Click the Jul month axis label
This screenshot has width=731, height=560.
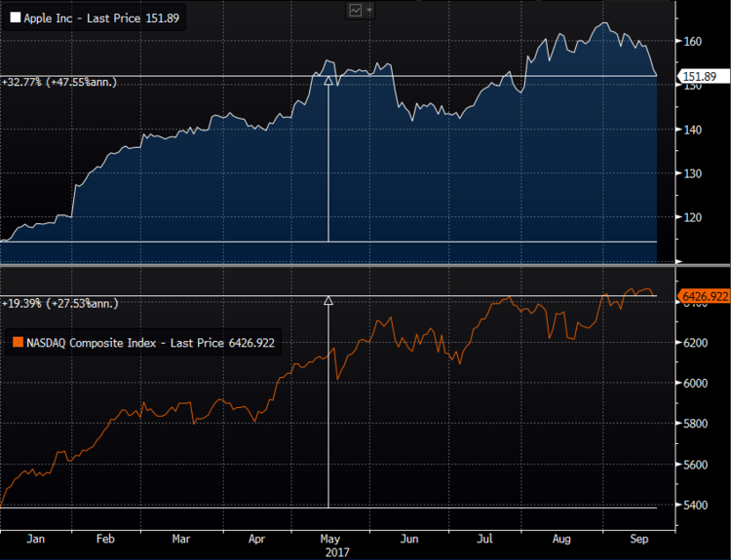pos(484,539)
